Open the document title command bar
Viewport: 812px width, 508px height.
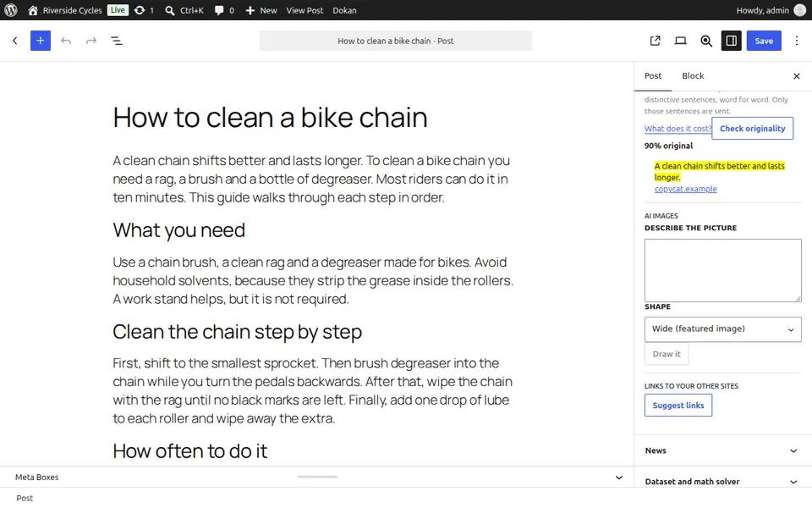click(x=396, y=41)
